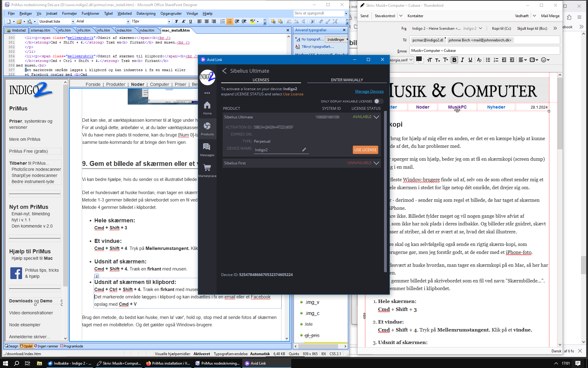
Task: Click increase indent icon in SharePoint Designer toolbar
Action: coord(244,21)
